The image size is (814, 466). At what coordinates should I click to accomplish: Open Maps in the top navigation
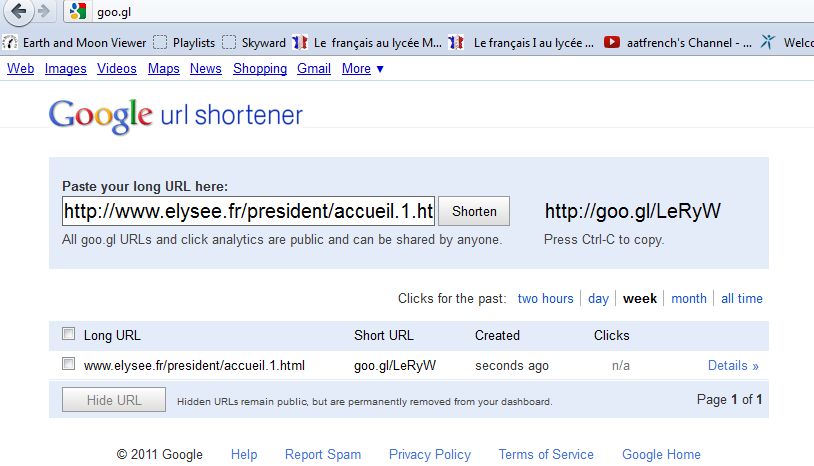[164, 68]
